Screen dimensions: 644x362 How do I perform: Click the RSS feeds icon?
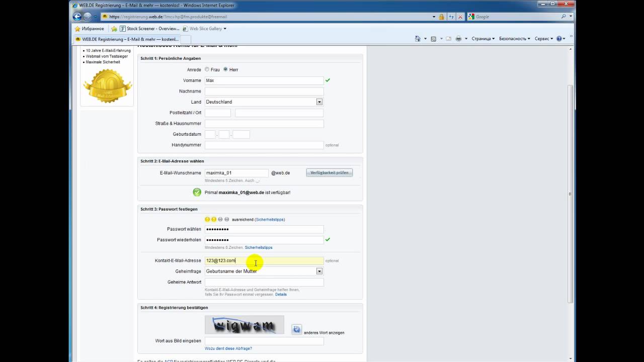click(434, 39)
